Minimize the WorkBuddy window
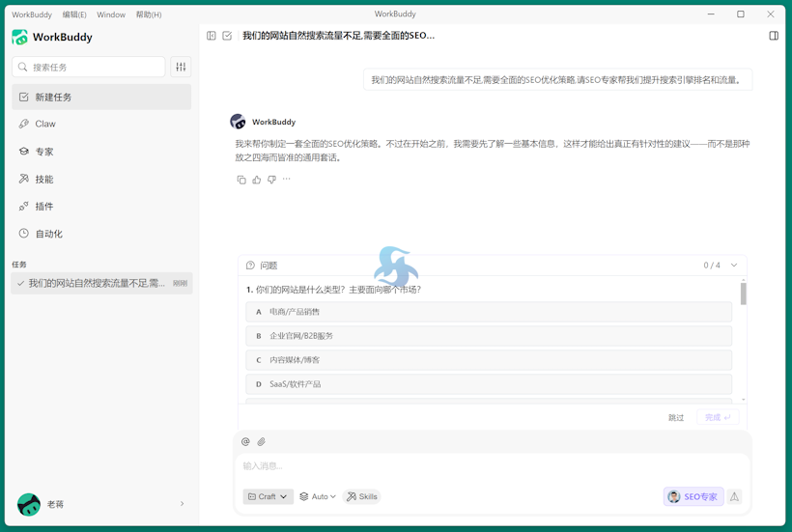The image size is (792, 532). point(711,14)
